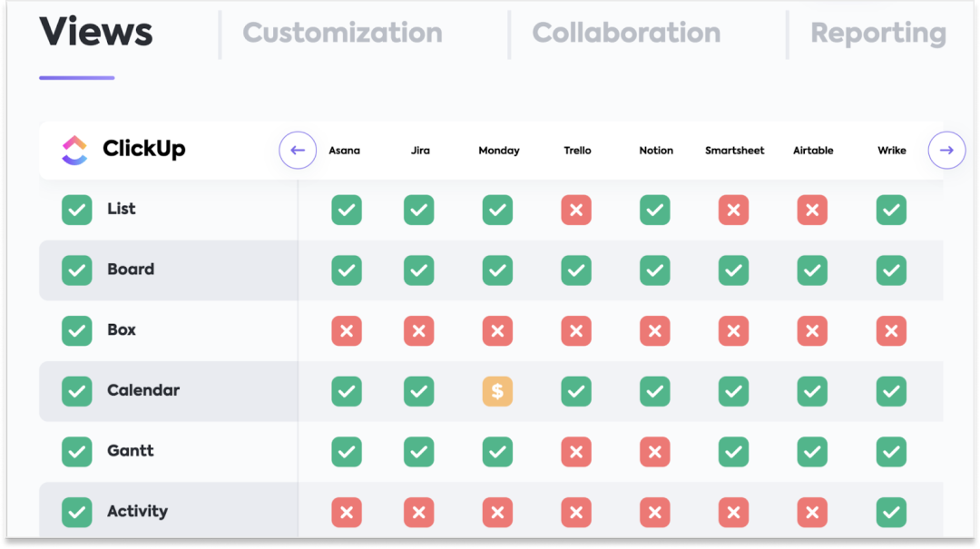This screenshot has height=549, width=980.
Task: Click the ClickUp logo icon
Action: [x=74, y=150]
